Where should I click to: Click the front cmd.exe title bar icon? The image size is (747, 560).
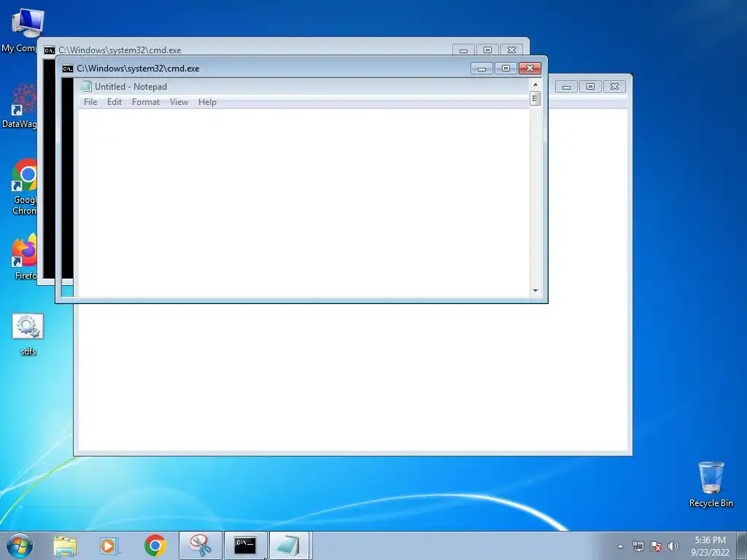tap(68, 69)
